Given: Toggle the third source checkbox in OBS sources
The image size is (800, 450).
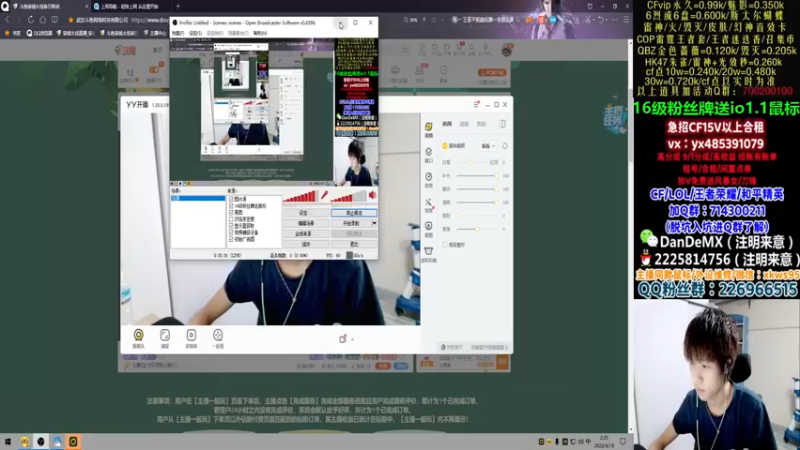Looking at the screenshot, I should [231, 212].
